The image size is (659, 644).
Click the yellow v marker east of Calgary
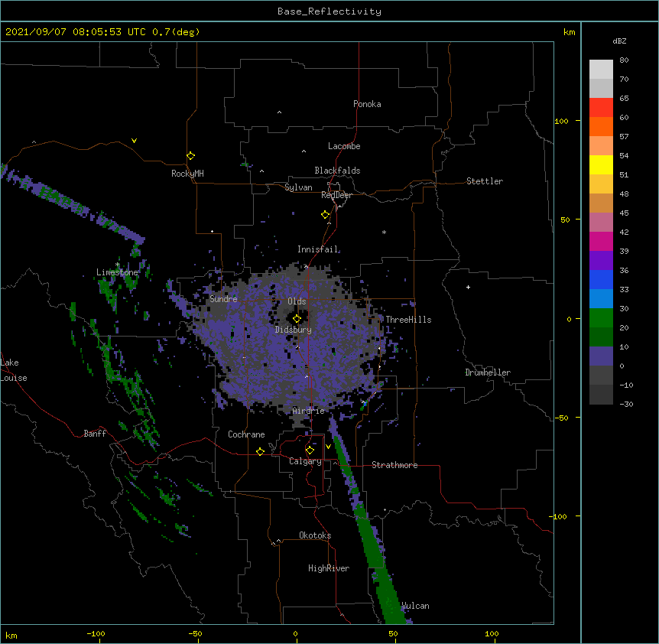pyautogui.click(x=328, y=447)
